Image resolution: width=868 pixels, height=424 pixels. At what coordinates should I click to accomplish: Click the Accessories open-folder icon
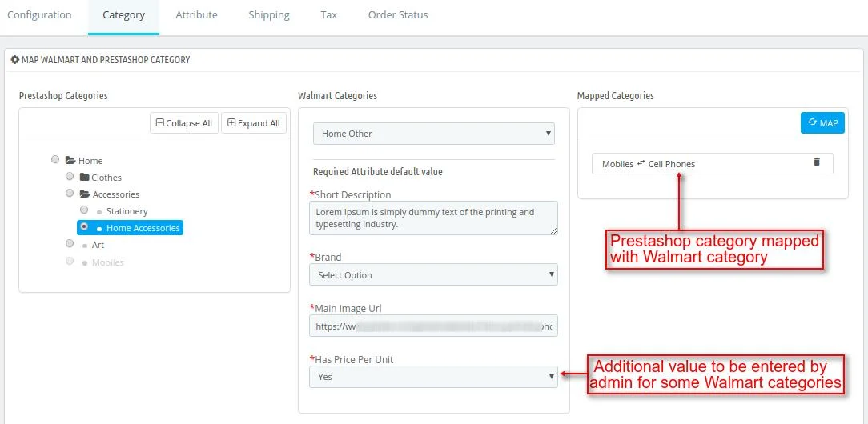84,194
